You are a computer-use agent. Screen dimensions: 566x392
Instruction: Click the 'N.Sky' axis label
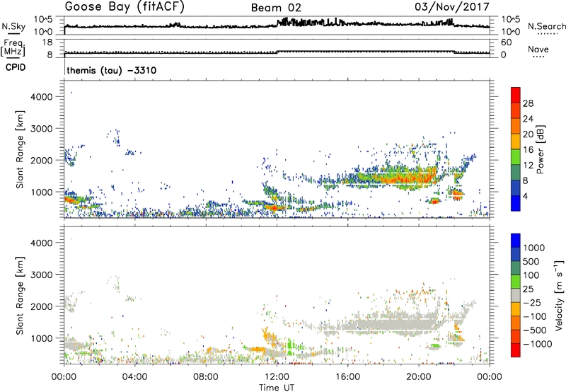click(13, 26)
